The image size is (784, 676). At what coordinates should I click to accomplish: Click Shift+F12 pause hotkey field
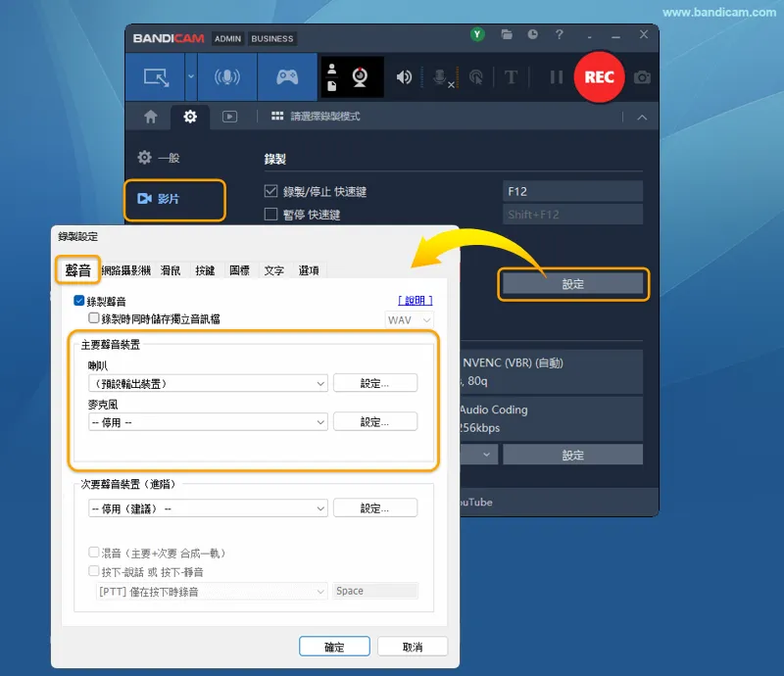(572, 214)
